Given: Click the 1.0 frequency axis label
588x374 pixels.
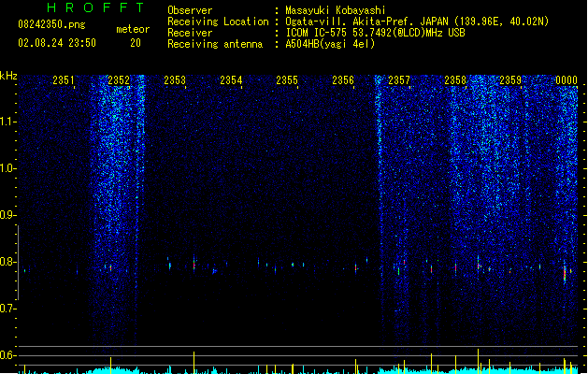Looking at the screenshot, I should click(7, 168).
